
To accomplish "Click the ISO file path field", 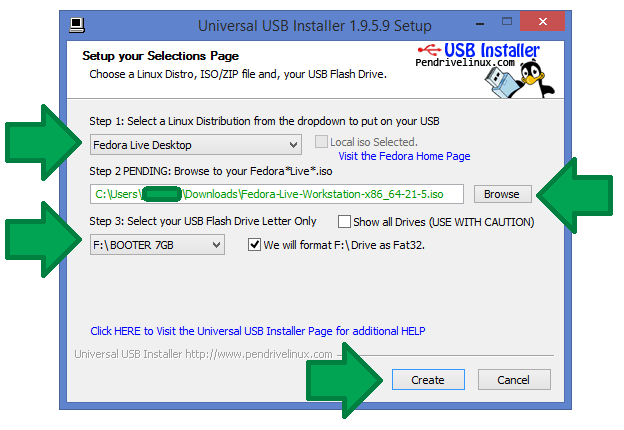I will point(277,194).
